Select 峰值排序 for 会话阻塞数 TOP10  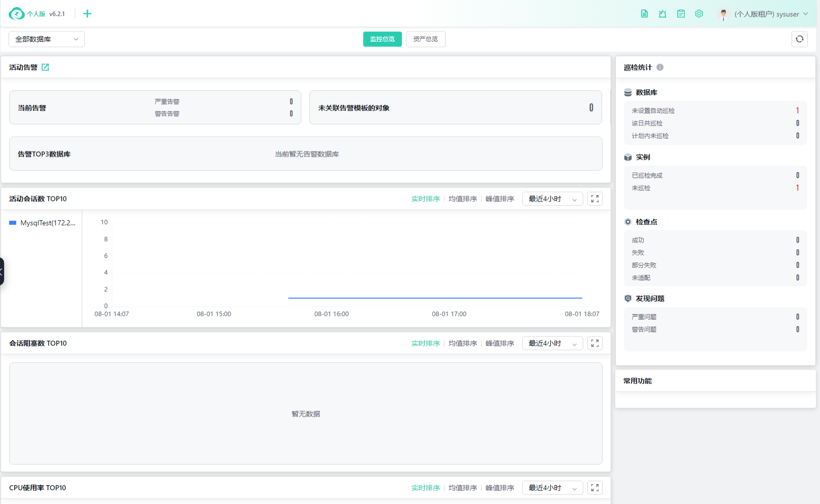500,344
